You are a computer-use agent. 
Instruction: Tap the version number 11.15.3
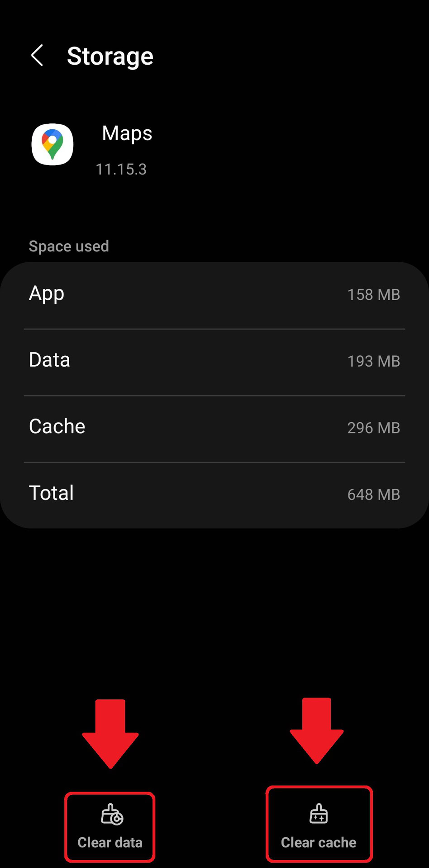point(121,170)
